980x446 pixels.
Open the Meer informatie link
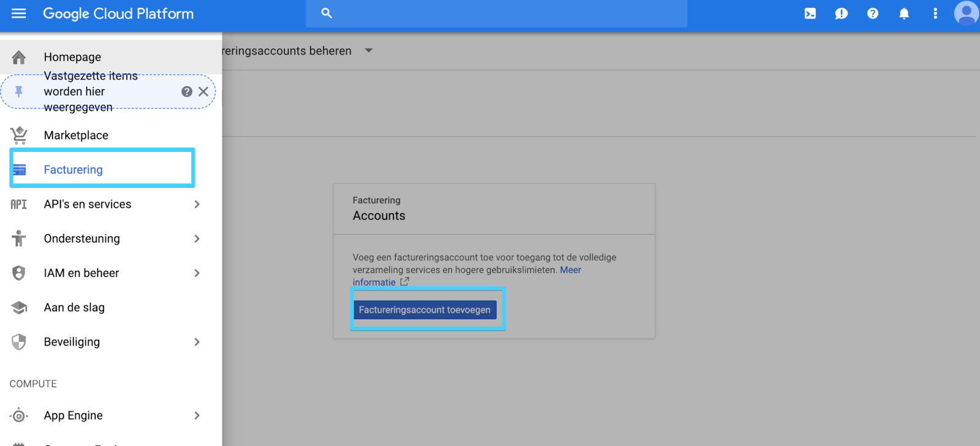[570, 270]
